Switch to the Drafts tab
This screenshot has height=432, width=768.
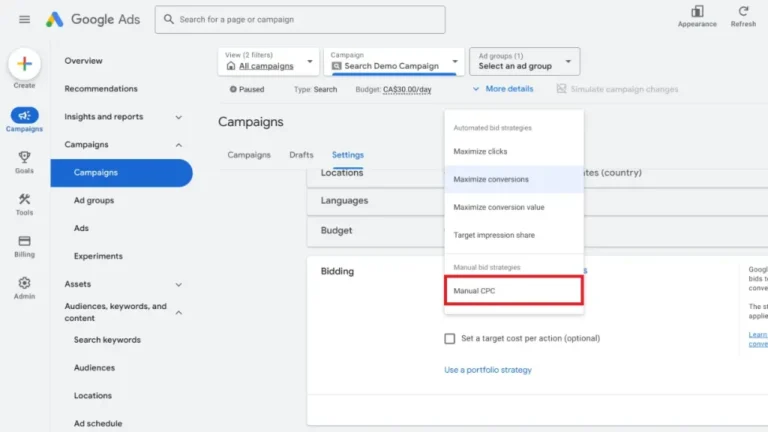coord(301,155)
